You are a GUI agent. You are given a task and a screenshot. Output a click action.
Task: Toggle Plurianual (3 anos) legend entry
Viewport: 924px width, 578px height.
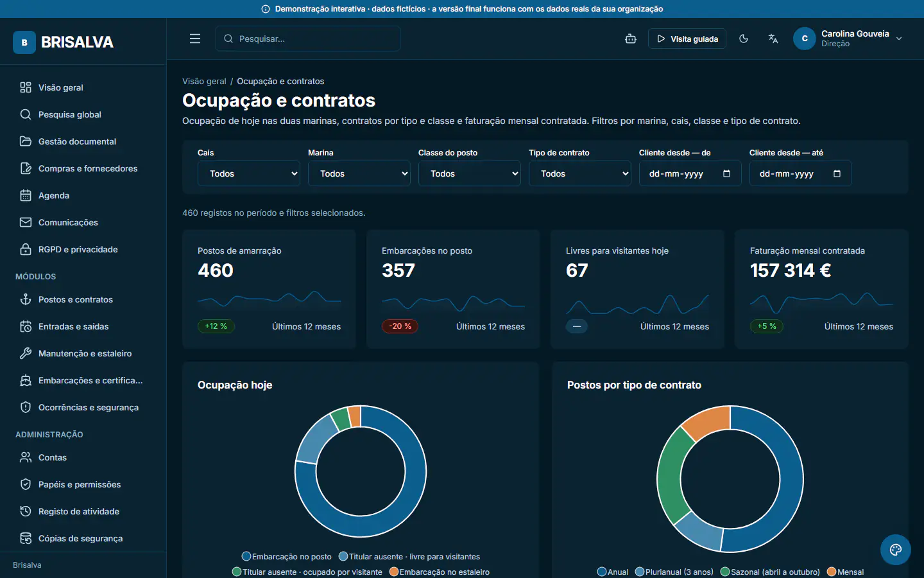click(x=674, y=572)
